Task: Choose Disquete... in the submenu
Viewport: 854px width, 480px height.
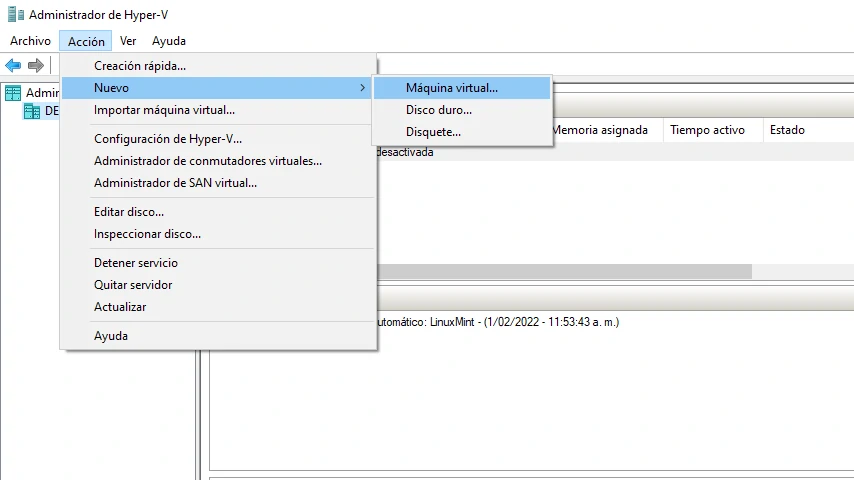Action: tap(462, 132)
